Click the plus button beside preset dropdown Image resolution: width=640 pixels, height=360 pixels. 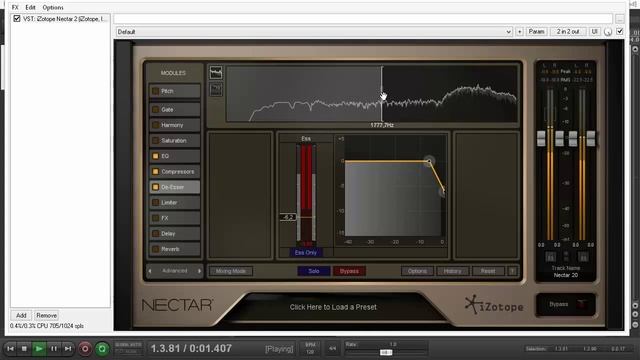[519, 31]
